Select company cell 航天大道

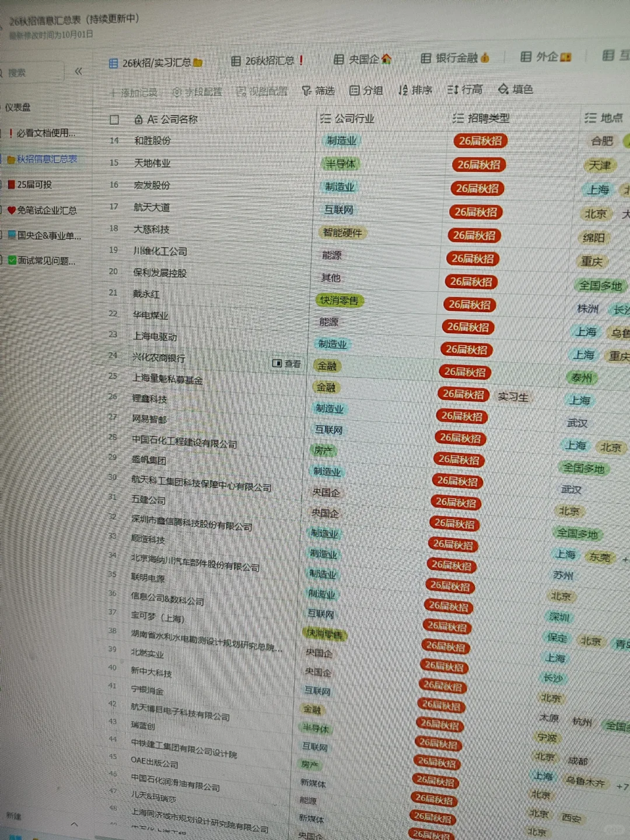tap(152, 208)
